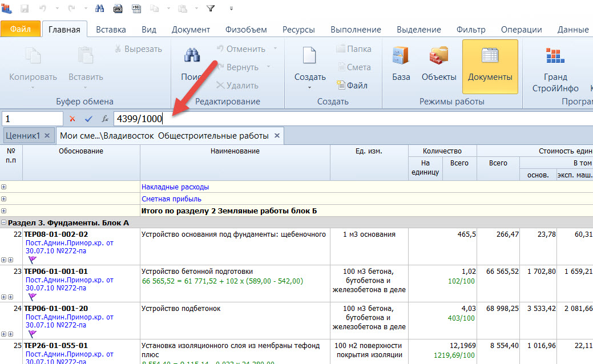Click the fx function icon
593x364 pixels.
point(104,119)
